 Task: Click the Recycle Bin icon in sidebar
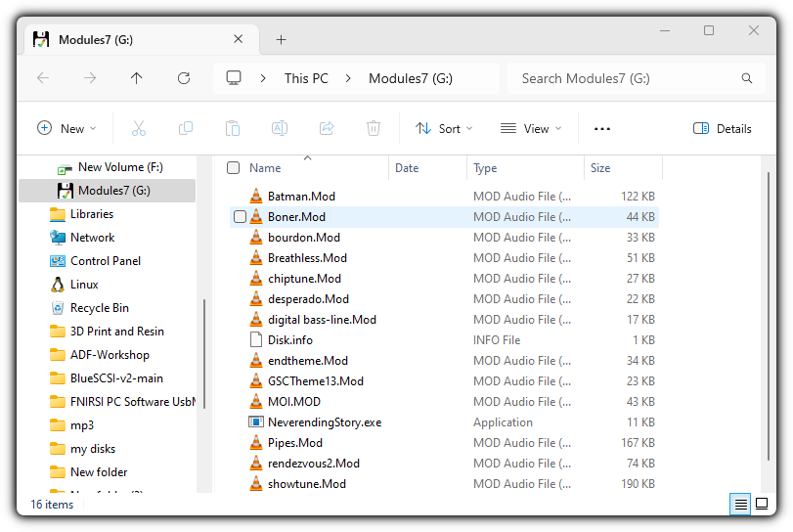coord(58,307)
